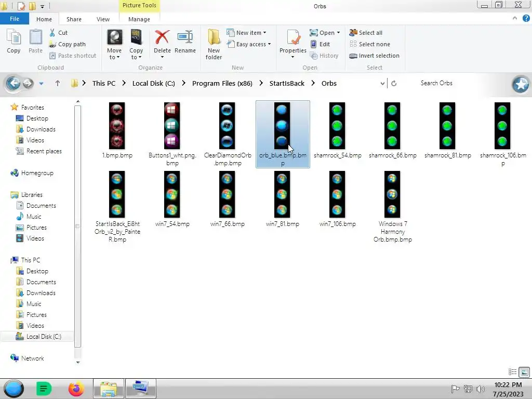Image resolution: width=532 pixels, height=399 pixels.
Task: Click StartIsBack breadcrumb in address bar
Action: [287, 83]
